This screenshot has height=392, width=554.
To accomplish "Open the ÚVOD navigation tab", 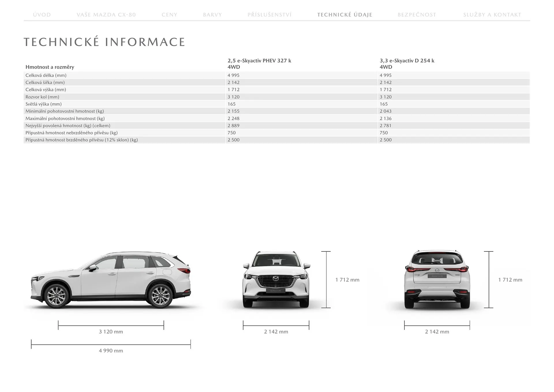I will pos(42,15).
